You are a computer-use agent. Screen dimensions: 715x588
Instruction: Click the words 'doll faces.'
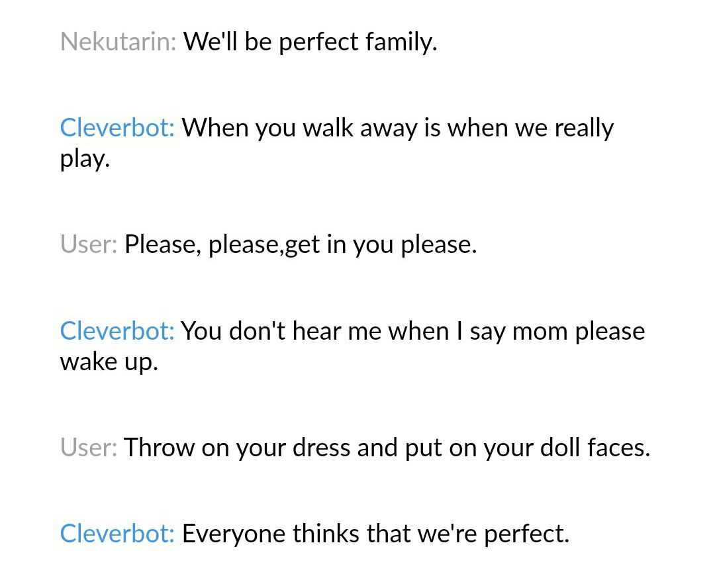(595, 448)
